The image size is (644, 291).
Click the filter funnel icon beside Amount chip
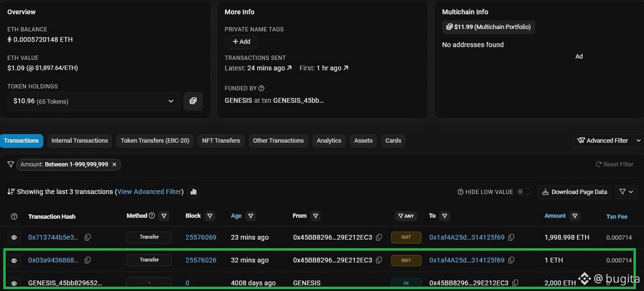click(10, 164)
